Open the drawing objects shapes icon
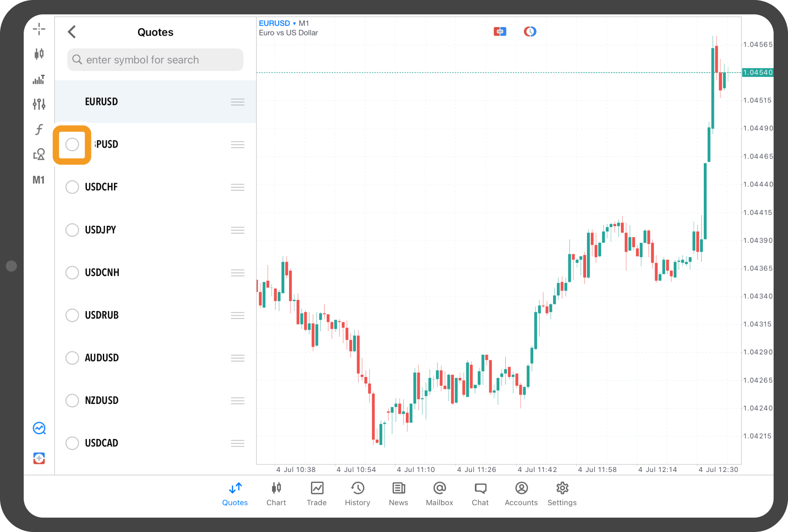This screenshot has width=788, height=532. click(39, 154)
